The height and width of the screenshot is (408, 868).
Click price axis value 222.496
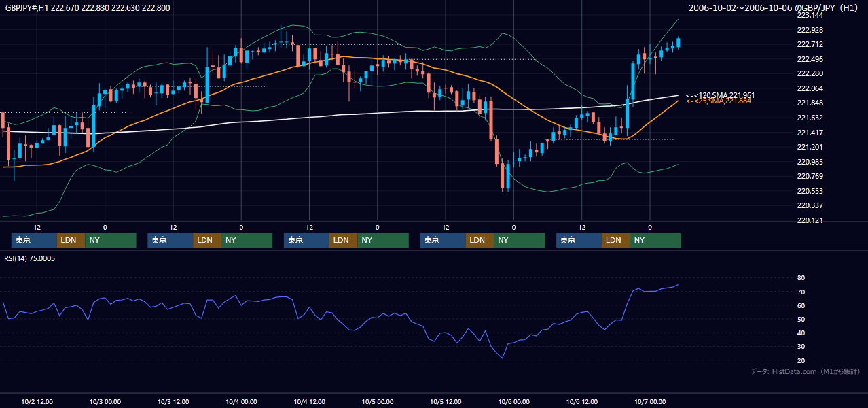click(810, 59)
